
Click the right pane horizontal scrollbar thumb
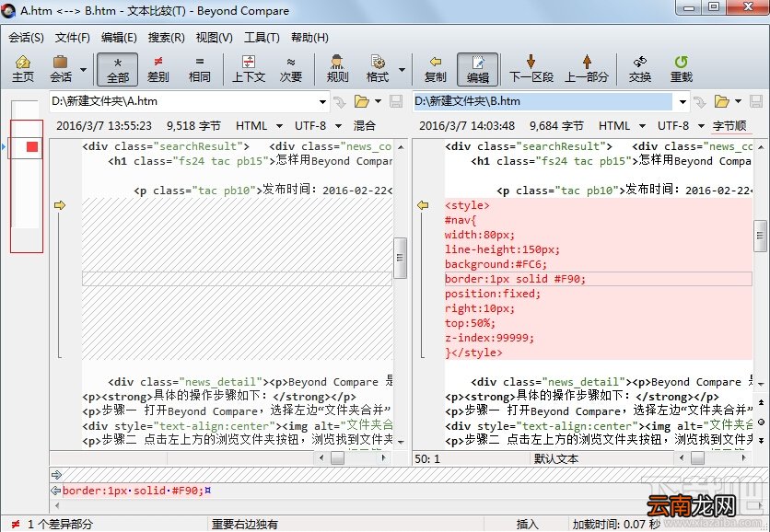(697, 458)
